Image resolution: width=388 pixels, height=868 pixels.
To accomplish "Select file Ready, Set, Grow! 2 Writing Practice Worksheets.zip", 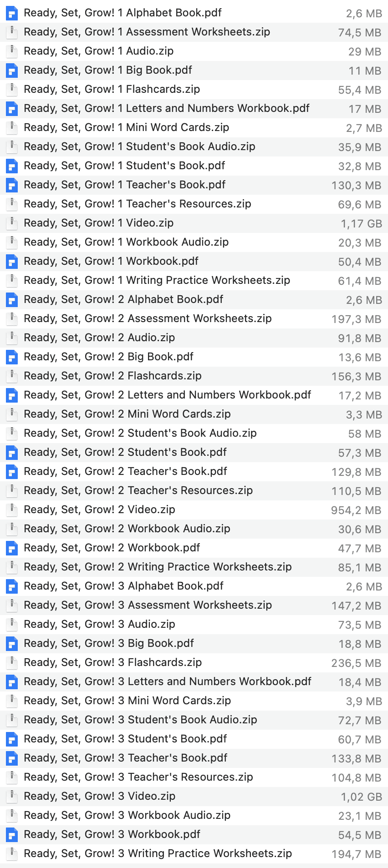I will click(x=194, y=567).
